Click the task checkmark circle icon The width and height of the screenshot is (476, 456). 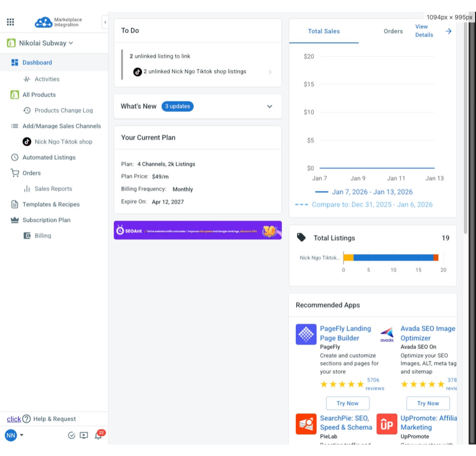72,436
